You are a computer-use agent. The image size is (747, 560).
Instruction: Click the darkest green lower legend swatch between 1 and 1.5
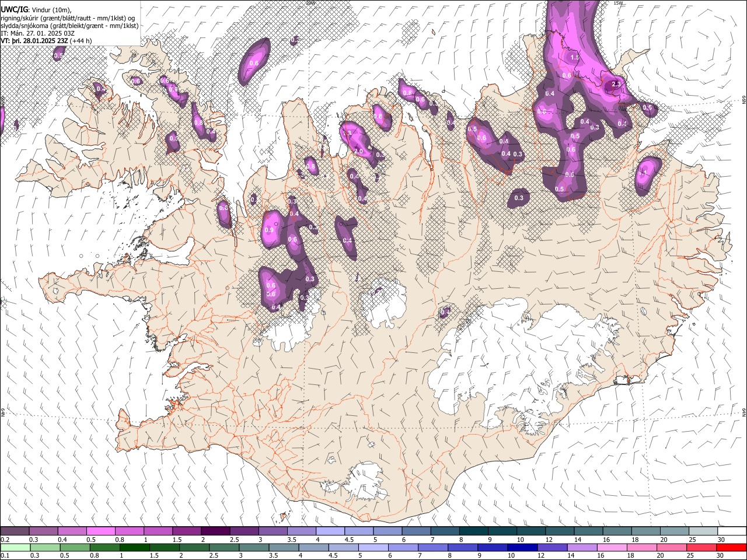(134, 547)
